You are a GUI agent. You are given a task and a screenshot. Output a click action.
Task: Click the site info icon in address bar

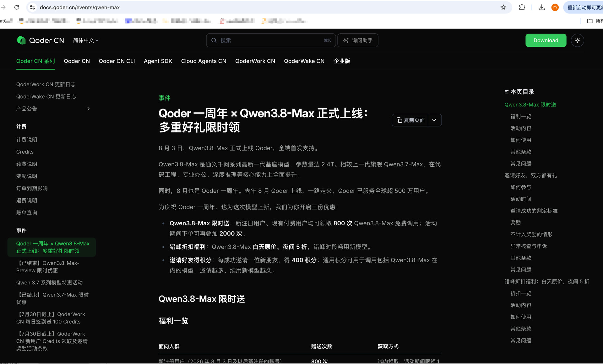pyautogui.click(x=32, y=7)
